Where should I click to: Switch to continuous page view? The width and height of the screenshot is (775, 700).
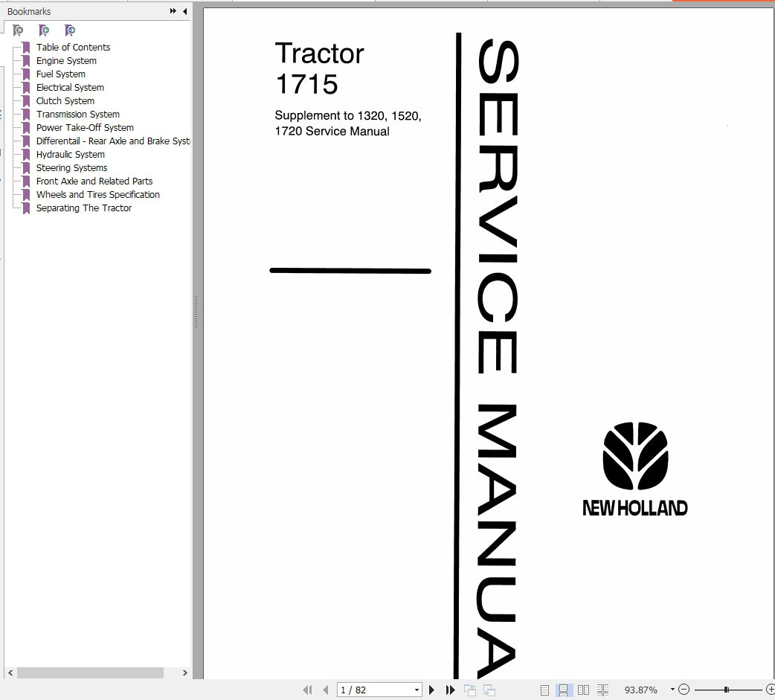563,690
